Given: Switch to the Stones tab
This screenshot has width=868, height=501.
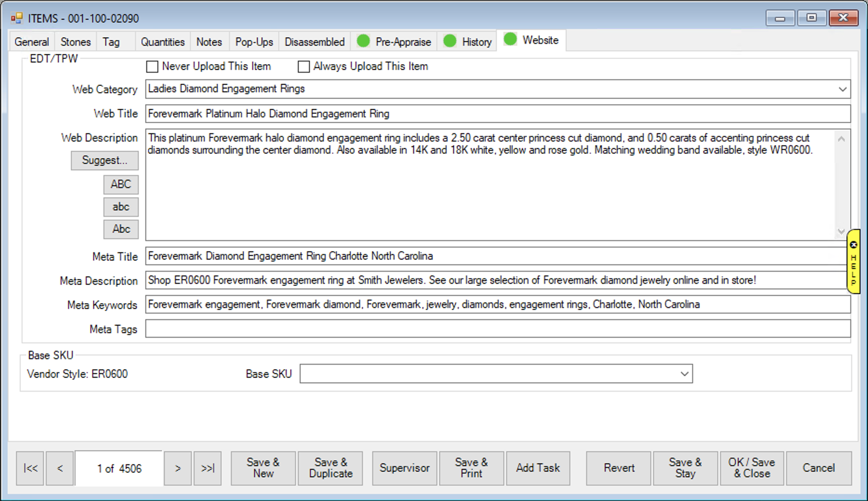Looking at the screenshot, I should point(75,42).
